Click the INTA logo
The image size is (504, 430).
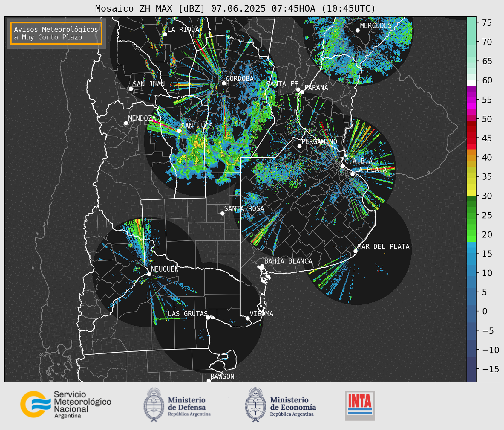click(360, 405)
